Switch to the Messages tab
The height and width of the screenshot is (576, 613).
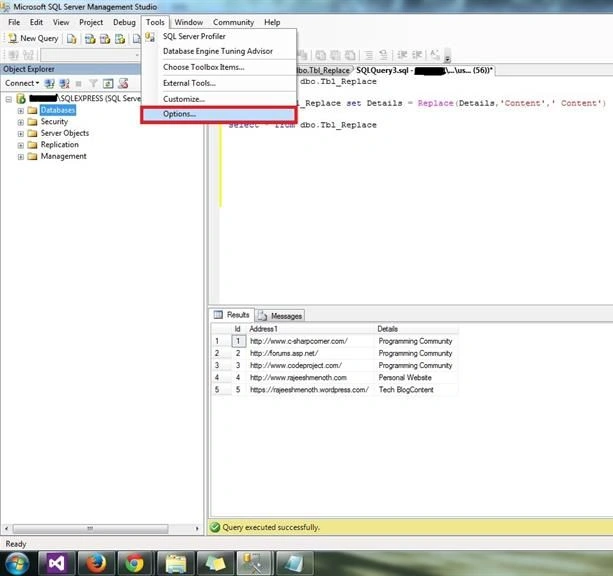[280, 316]
